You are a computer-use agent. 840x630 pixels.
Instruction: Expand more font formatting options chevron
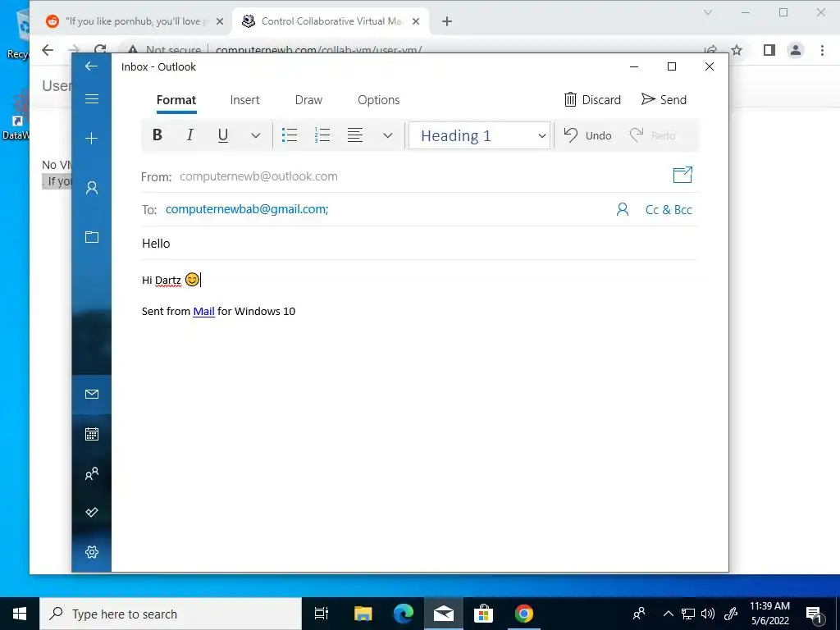pyautogui.click(x=256, y=135)
